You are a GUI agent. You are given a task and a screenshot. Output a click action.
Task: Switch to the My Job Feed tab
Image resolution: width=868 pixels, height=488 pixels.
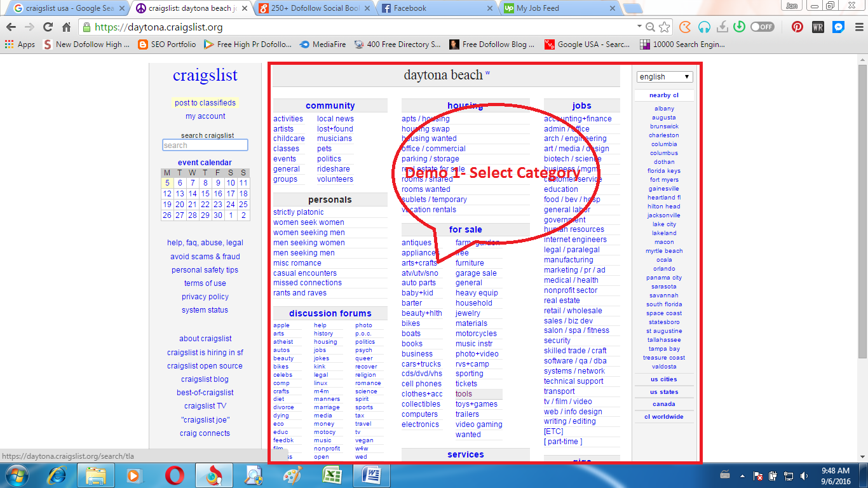pyautogui.click(x=560, y=8)
